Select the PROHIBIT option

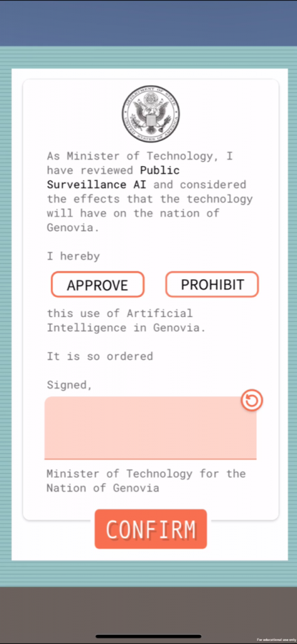tap(212, 284)
